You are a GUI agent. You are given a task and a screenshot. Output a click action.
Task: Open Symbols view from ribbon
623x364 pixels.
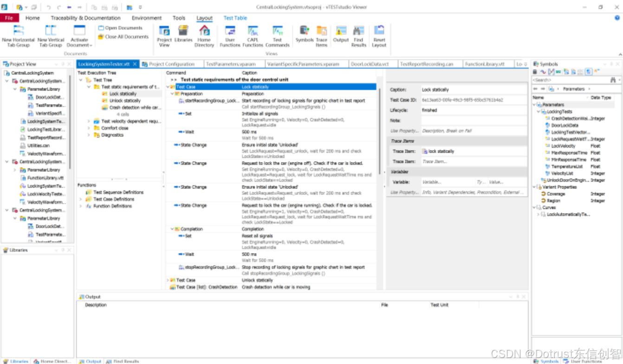pos(305,34)
